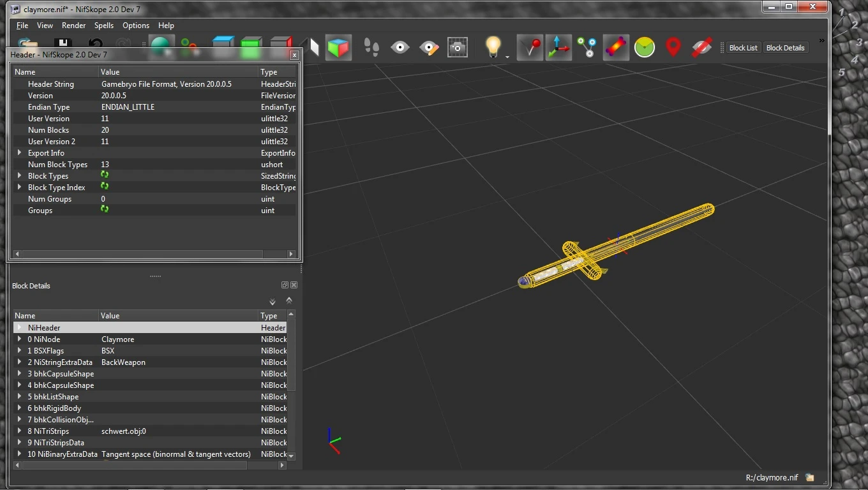Viewport: 868px width, 490px height.
Task: Close the Block Details panel
Action: 294,285
